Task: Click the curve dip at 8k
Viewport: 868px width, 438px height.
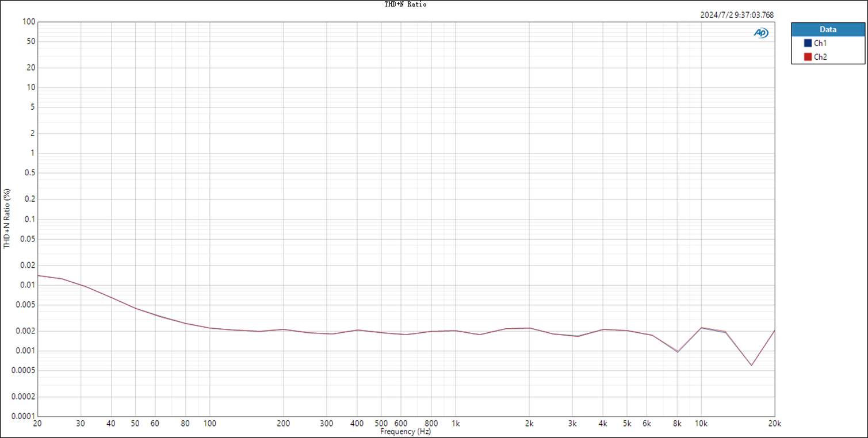Action: point(678,351)
